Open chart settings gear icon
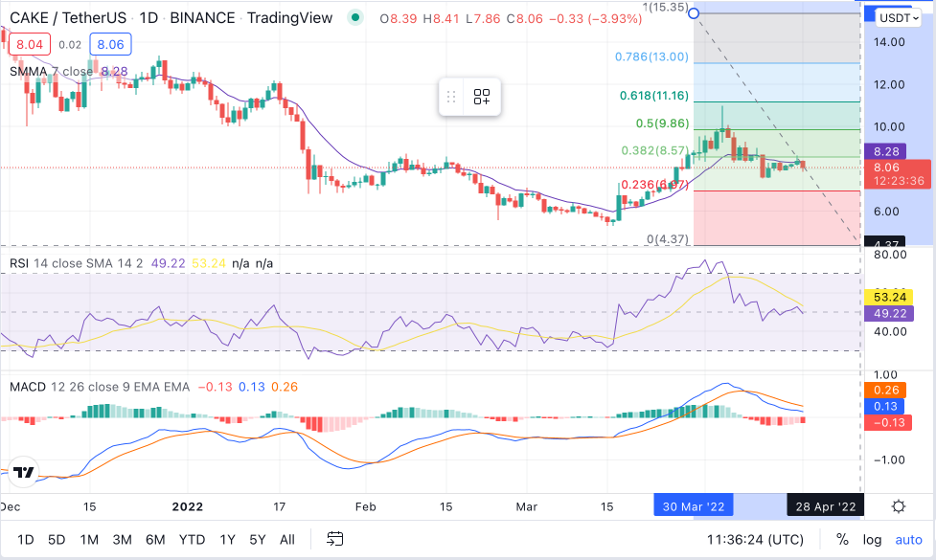Screen dimensions: 936x560 (899, 507)
